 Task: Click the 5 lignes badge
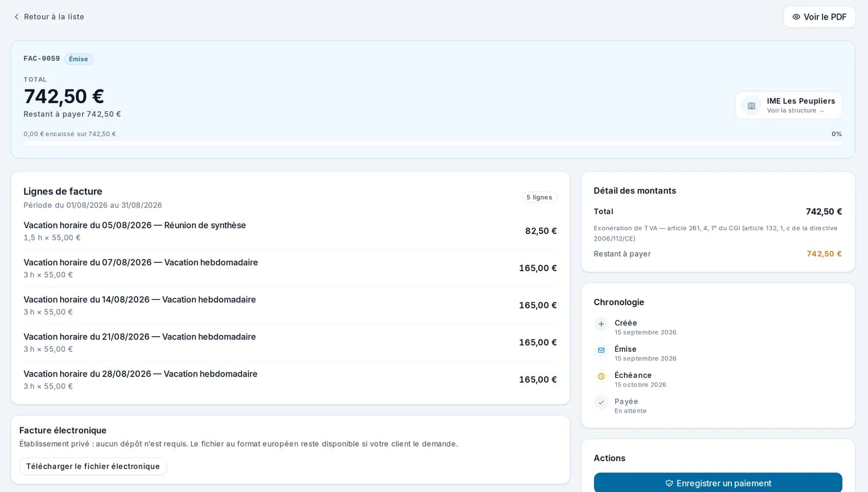[539, 198]
